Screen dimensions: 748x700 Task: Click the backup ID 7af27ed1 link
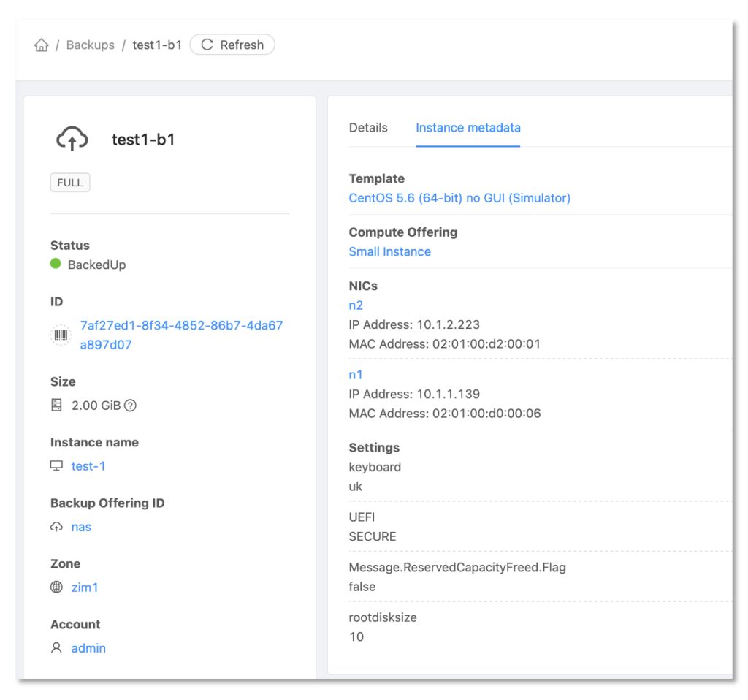coord(181,335)
